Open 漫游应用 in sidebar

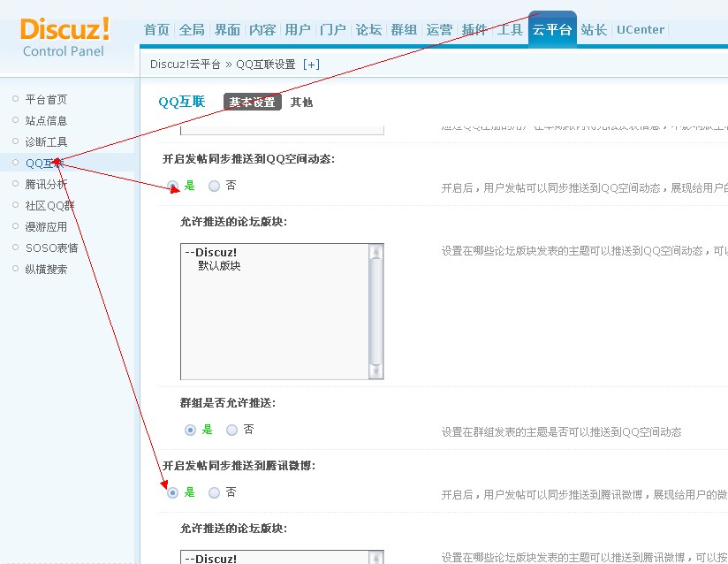pos(46,226)
